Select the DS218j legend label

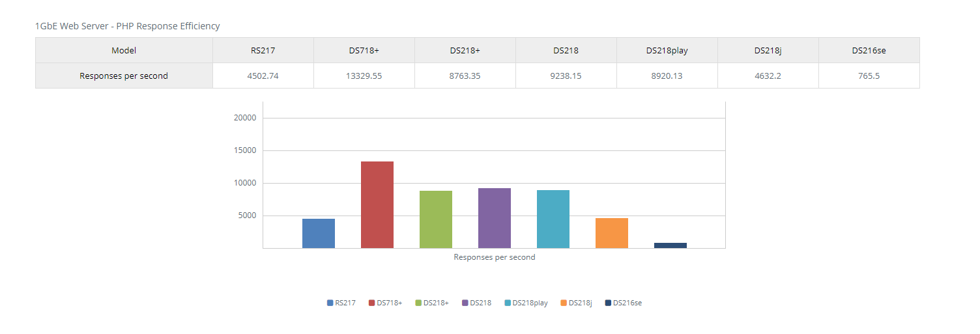[581, 303]
